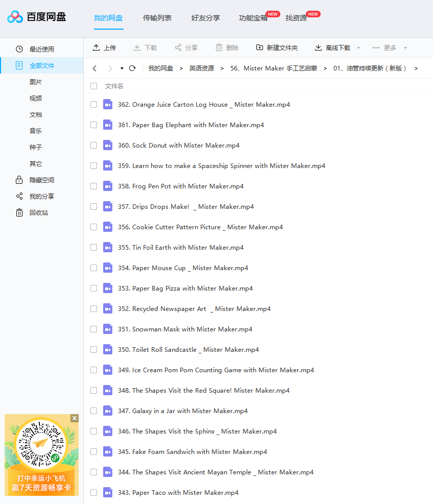The image size is (433, 504).
Task: Select 图片 category in sidebar
Action: click(36, 82)
